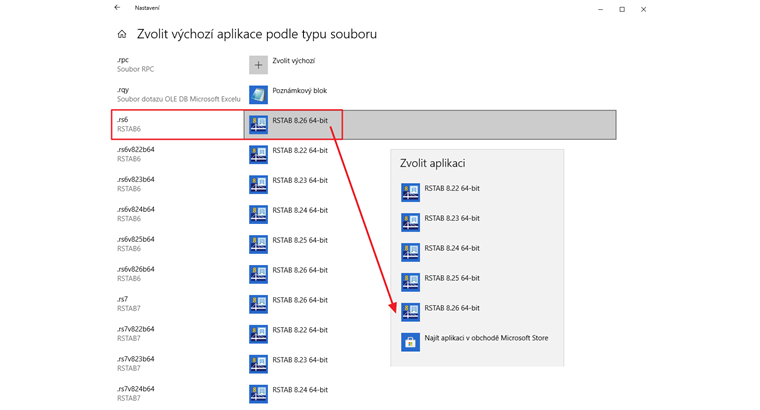The height and width of the screenshot is (410, 760).
Task: Click Zvolit výchozí for the .rpc type
Action: [293, 61]
